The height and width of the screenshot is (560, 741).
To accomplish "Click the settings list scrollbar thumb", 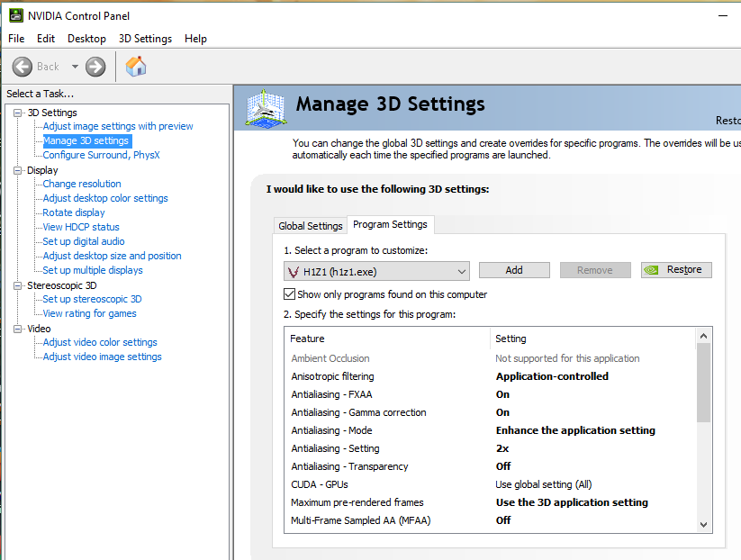I will 703,383.
